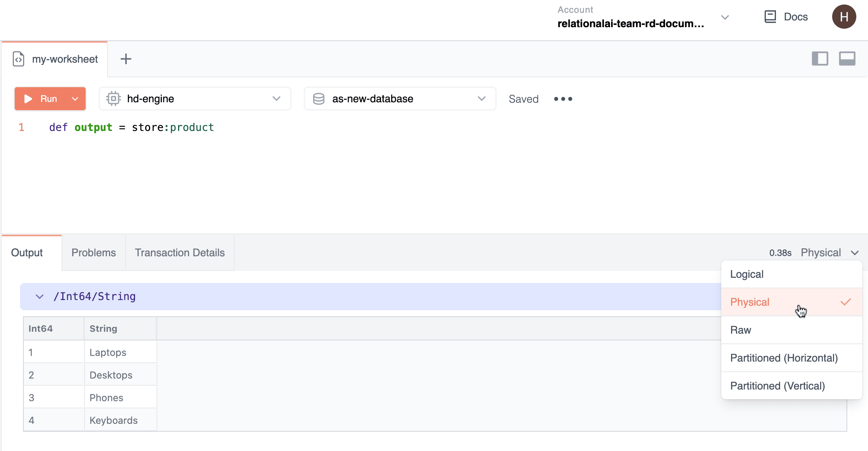The image size is (868, 451).
Task: Switch to the Problems tab
Action: coord(94,252)
